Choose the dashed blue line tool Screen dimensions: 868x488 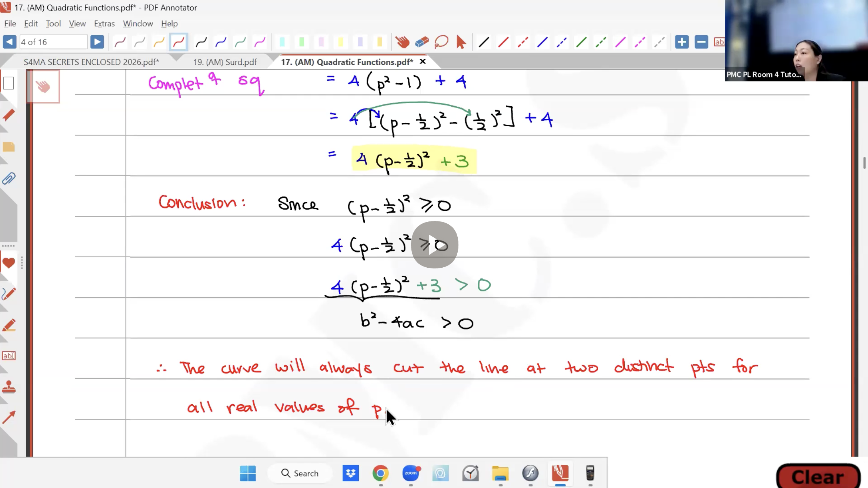pos(562,42)
